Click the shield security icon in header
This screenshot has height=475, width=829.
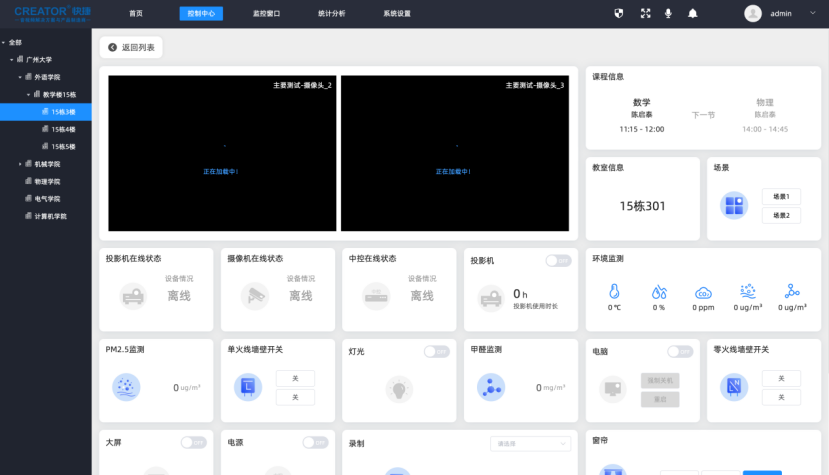(619, 14)
